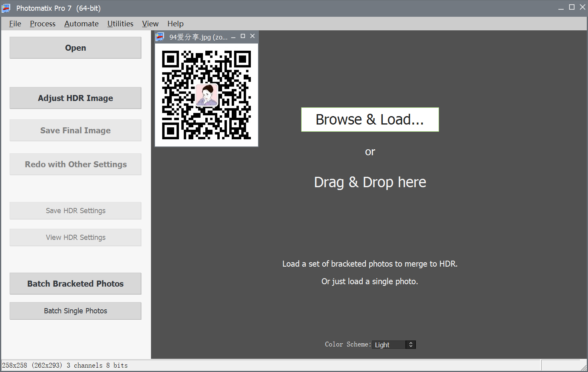Click the image window's Photomatix icon
This screenshot has height=372, width=588.
[x=160, y=37]
